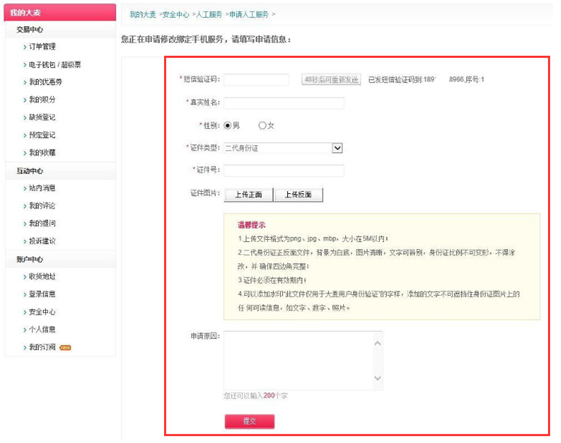
Task: Focus the 证件号 input field
Action: pyautogui.click(x=284, y=170)
